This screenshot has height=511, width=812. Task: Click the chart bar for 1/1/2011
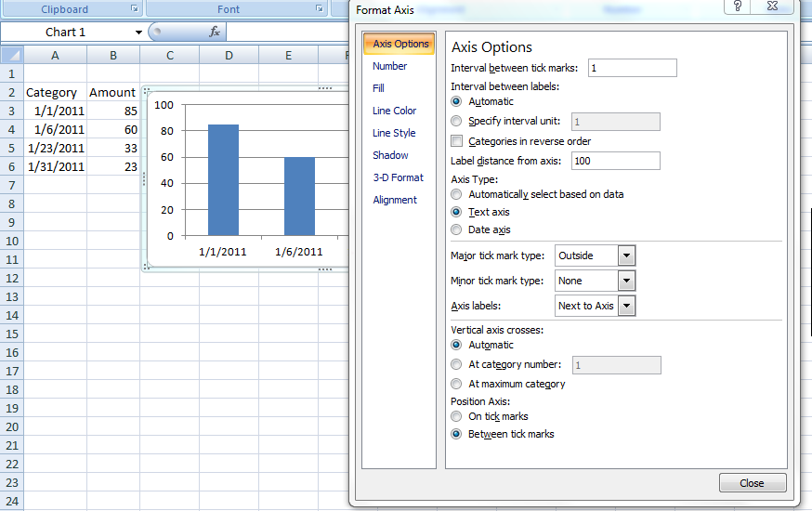(x=223, y=180)
